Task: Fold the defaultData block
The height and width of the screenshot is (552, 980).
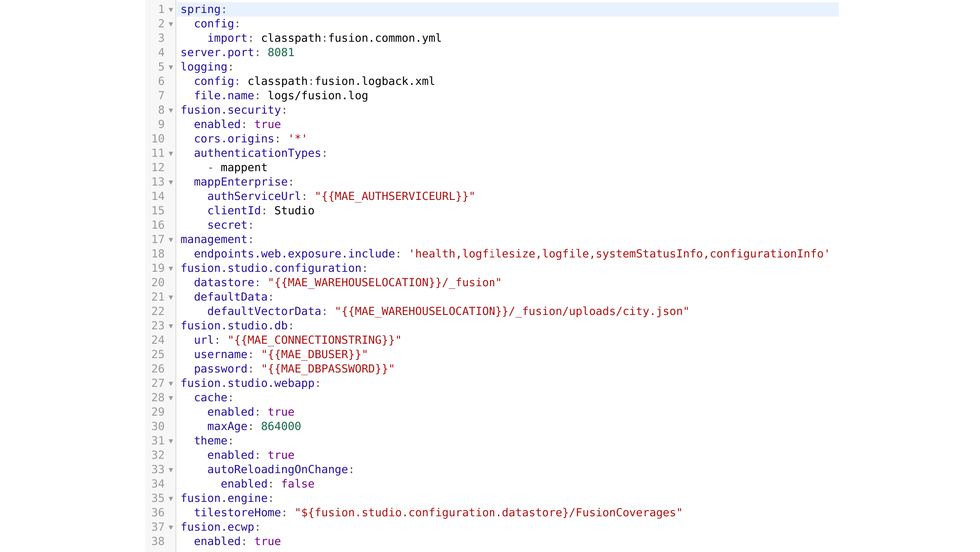Action: click(x=171, y=297)
